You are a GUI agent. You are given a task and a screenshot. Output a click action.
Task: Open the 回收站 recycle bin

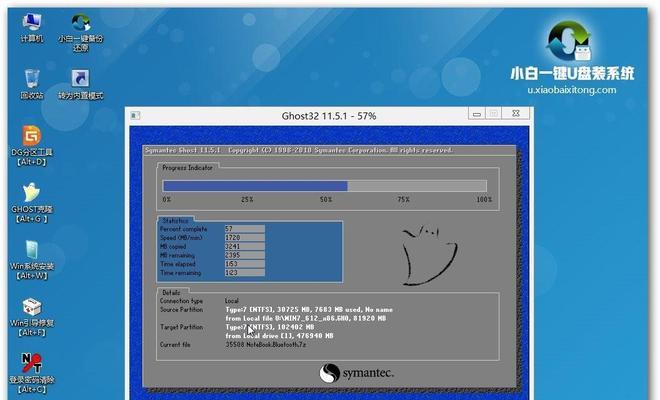(x=31, y=79)
